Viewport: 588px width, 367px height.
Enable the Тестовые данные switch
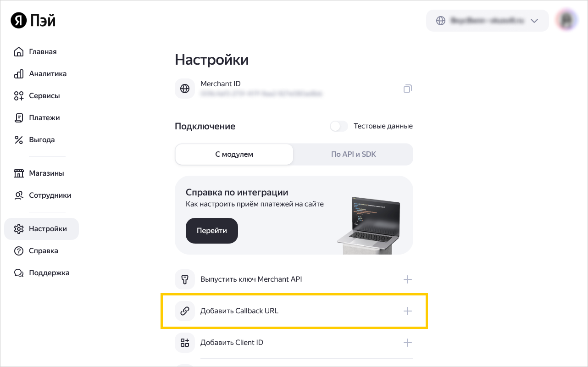point(339,126)
